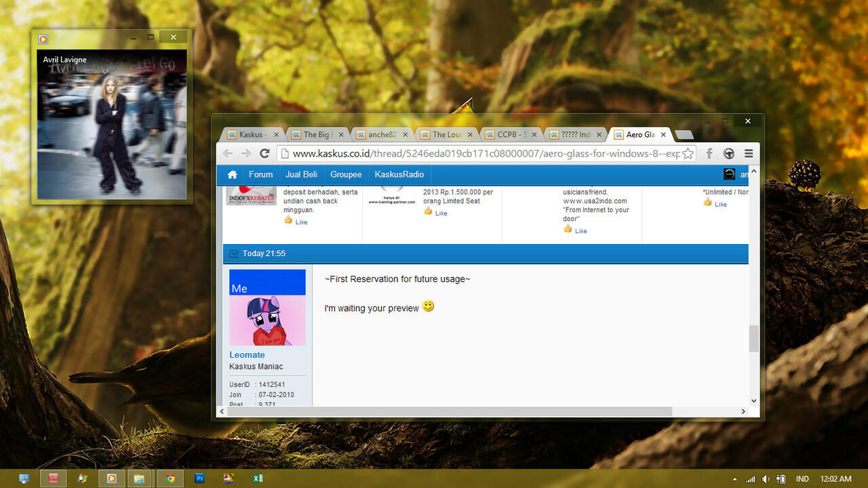Click the UserID 1412541 text
Image resolution: width=868 pixels, height=488 pixels.
257,384
